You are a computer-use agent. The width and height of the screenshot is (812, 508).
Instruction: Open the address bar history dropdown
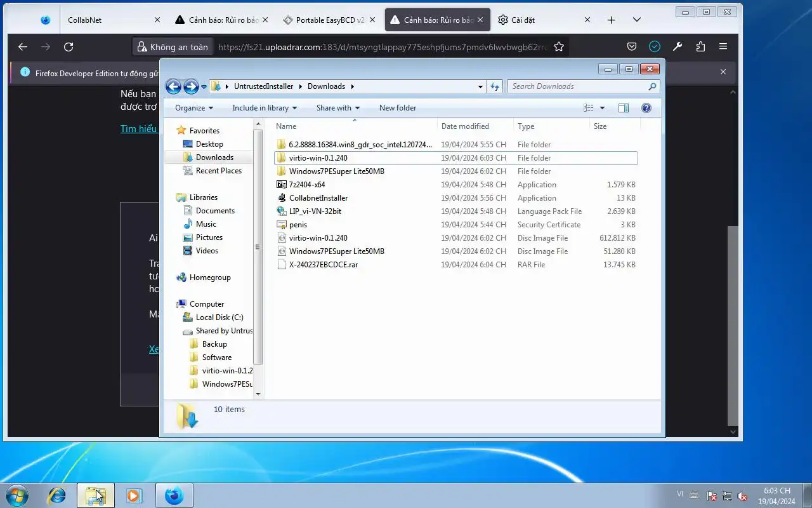[481, 86]
